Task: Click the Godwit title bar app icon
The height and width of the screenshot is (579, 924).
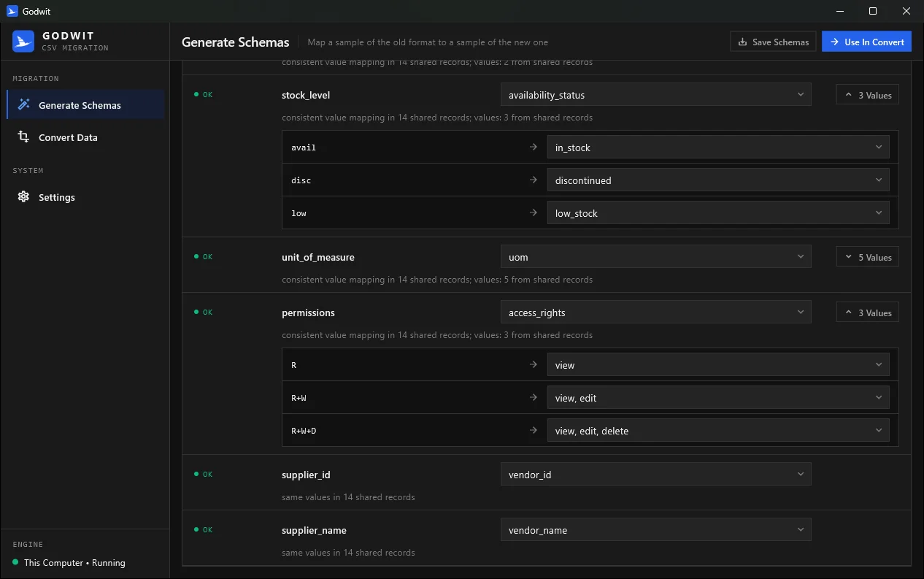Action: pyautogui.click(x=12, y=12)
